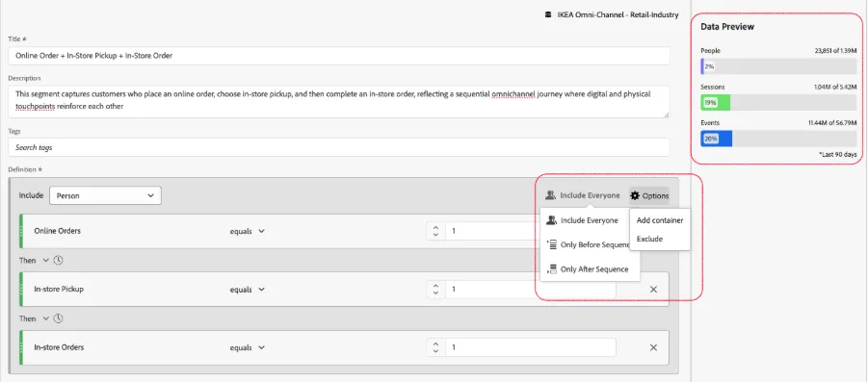Click the clock icon after In-store Pickup
868x382 pixels.
[58, 318]
